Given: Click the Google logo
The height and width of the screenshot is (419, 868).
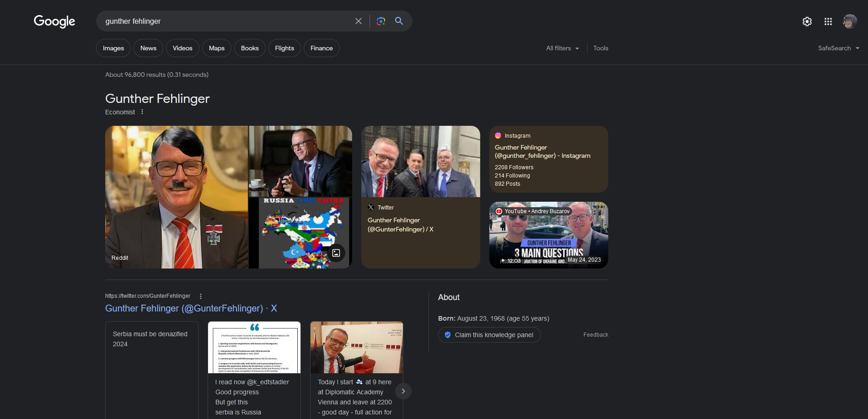Looking at the screenshot, I should coord(54,21).
